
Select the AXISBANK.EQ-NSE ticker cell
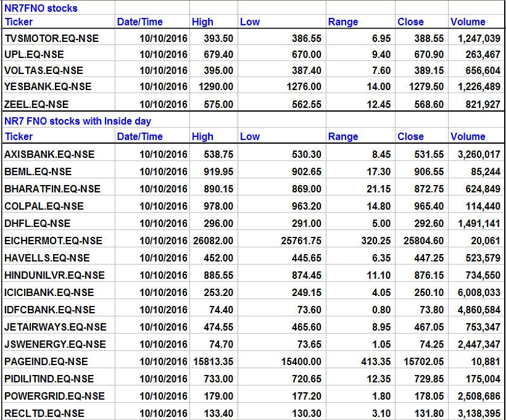tap(49, 154)
